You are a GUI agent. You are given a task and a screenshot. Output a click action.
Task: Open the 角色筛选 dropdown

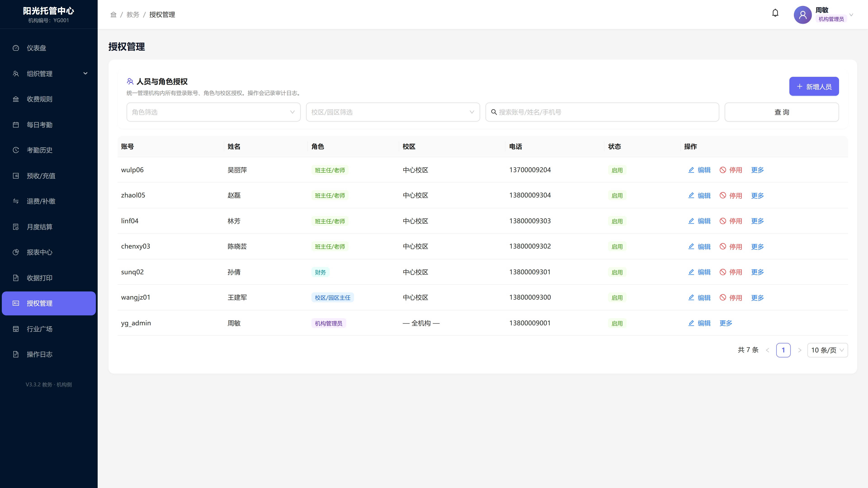(213, 112)
